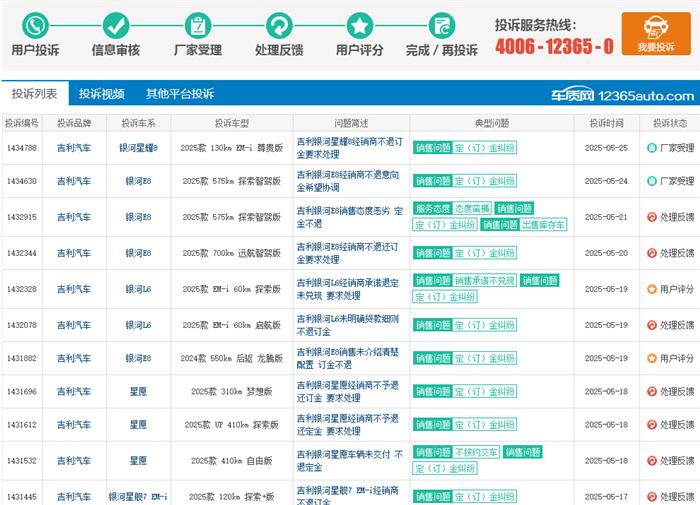700x505 pixels.
Task: Click 处理反馈 status icon for complaint 1431696
Action: 652,392
